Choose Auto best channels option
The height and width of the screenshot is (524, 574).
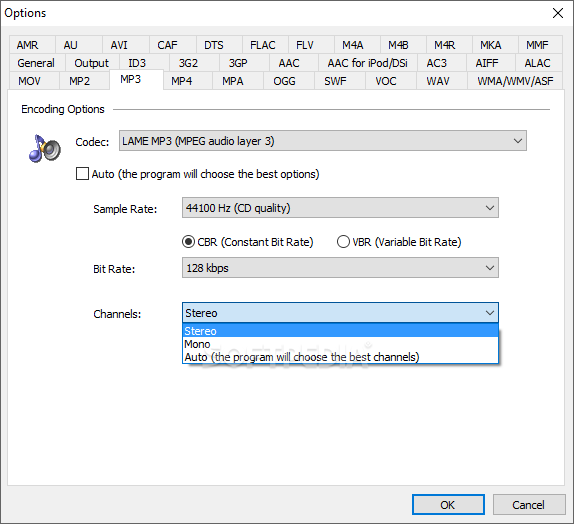click(x=340, y=357)
